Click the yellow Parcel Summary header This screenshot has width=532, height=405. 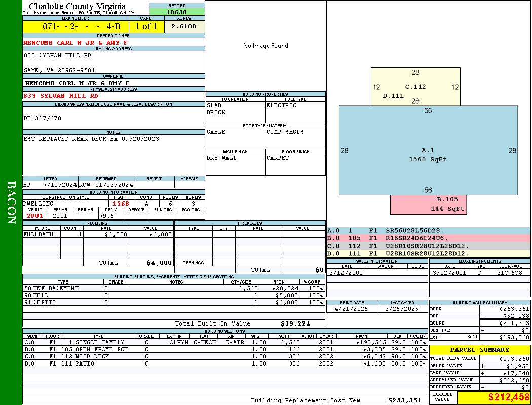(x=479, y=350)
